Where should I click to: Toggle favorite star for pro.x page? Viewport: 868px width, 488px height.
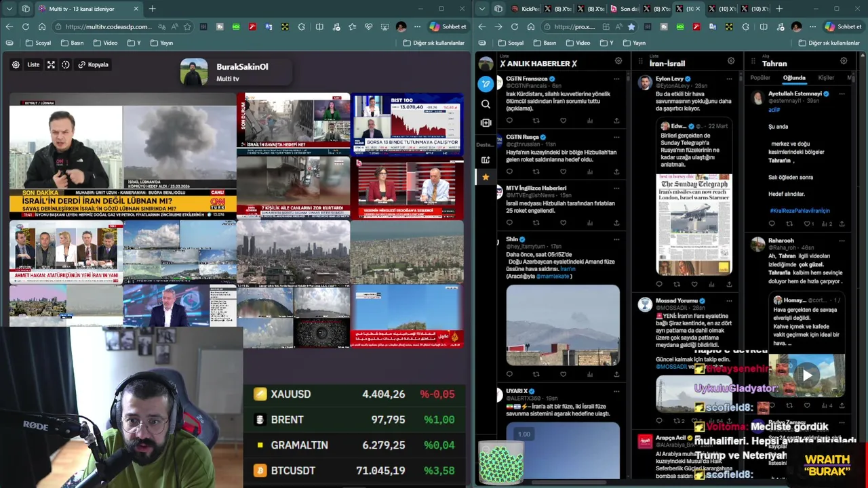[631, 26]
